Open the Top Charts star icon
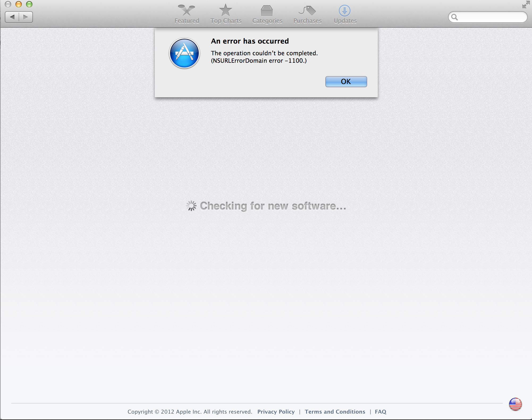This screenshot has height=420, width=532. [x=226, y=11]
